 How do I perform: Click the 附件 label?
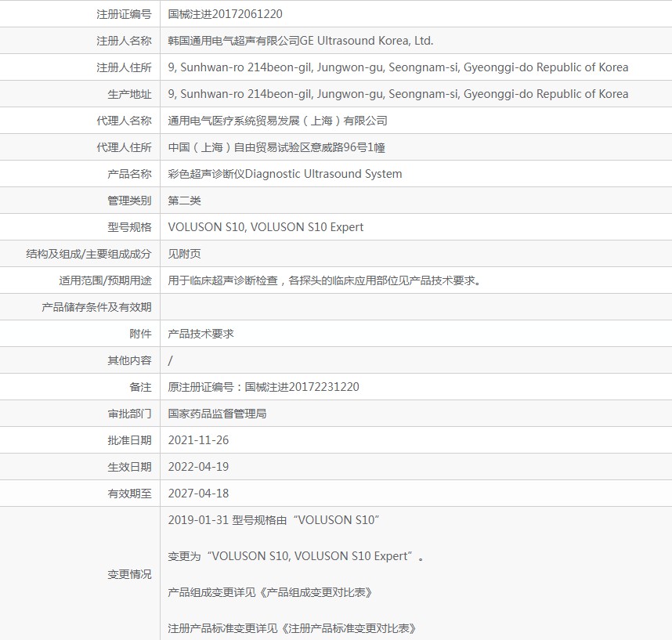coord(140,334)
